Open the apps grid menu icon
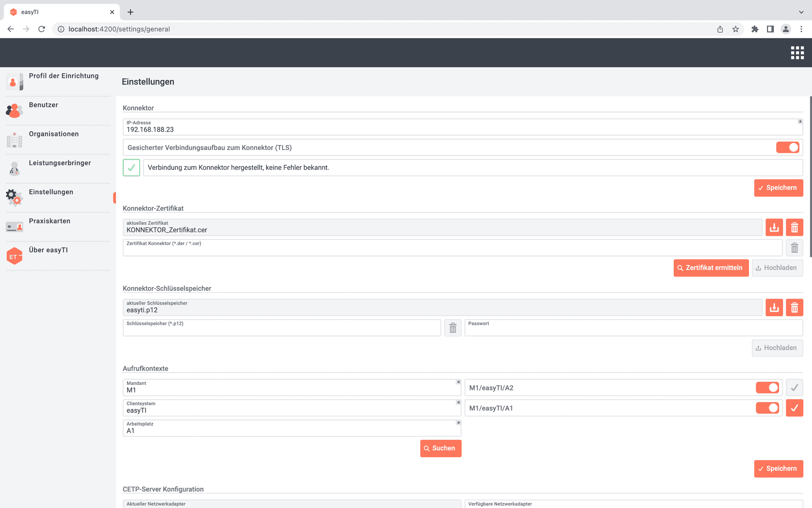 (x=797, y=53)
